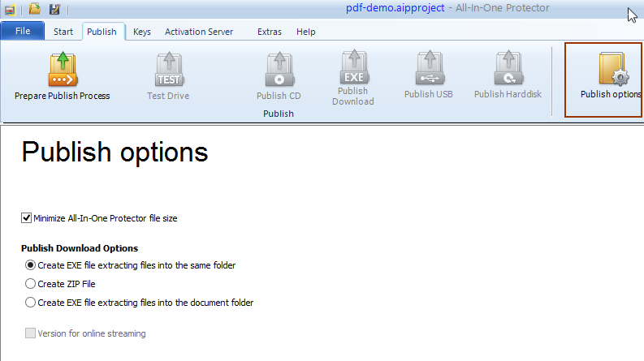644x361 pixels.
Task: Choose Create EXE extracting into document folder
Action: click(x=30, y=303)
